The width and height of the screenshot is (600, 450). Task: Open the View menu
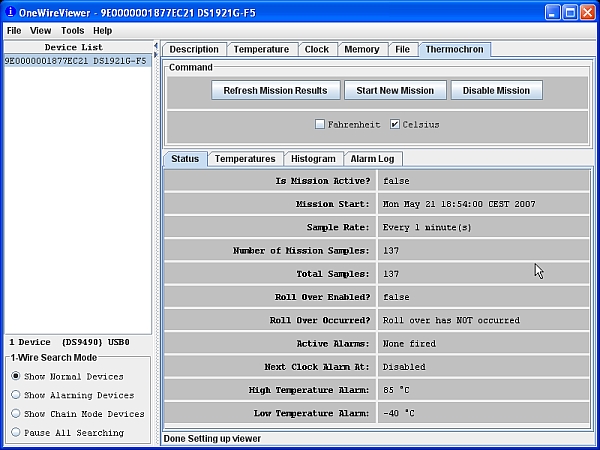click(x=41, y=31)
